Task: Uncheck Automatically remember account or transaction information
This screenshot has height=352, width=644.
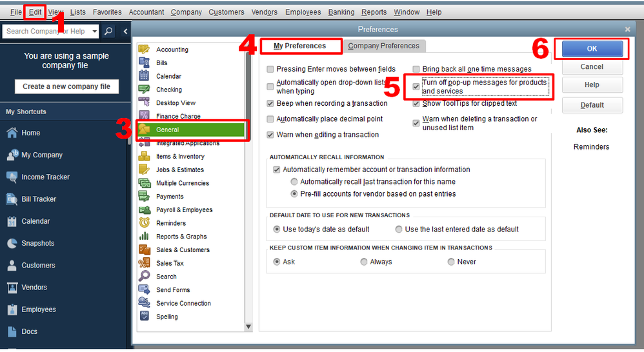Action: tap(276, 170)
